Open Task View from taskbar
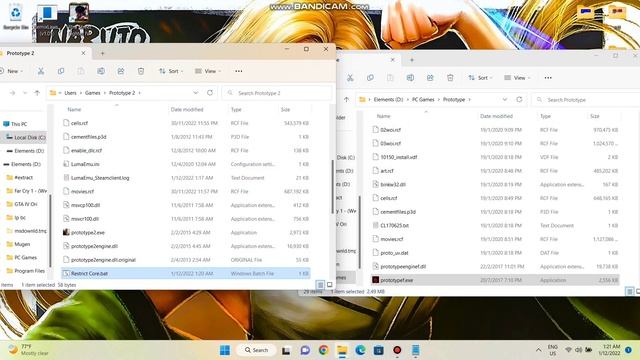Image resolution: width=640 pixels, height=360 pixels. tap(286, 350)
